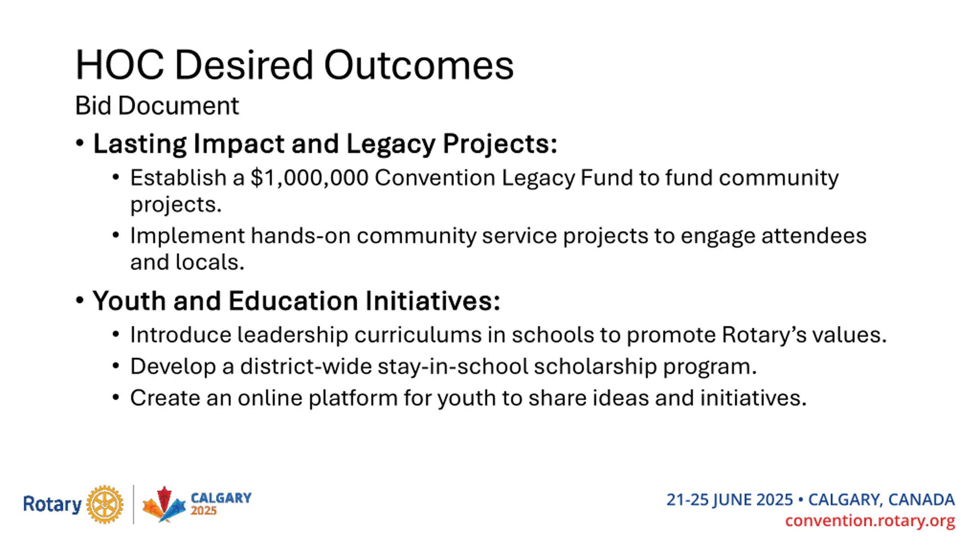This screenshot has height=551, width=980.
Task: Open the convention.rotary.org link
Action: [x=870, y=521]
